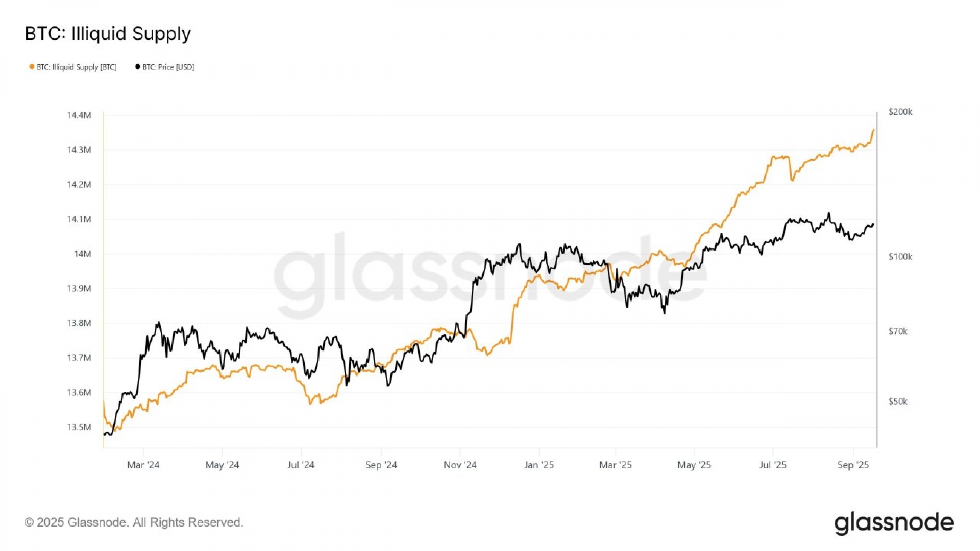Select the May '25 x-axis label
Image resolution: width=980 pixels, height=551 pixels.
click(x=694, y=465)
